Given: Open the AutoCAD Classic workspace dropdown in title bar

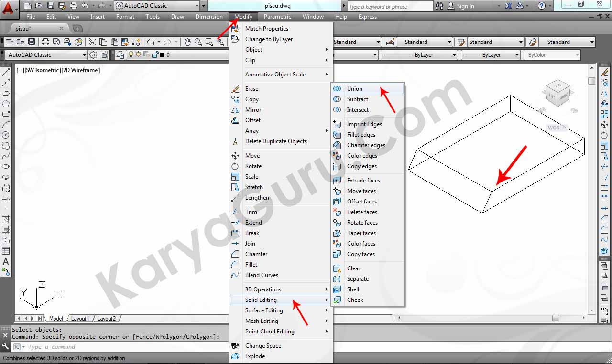Looking at the screenshot, I should [x=157, y=6].
